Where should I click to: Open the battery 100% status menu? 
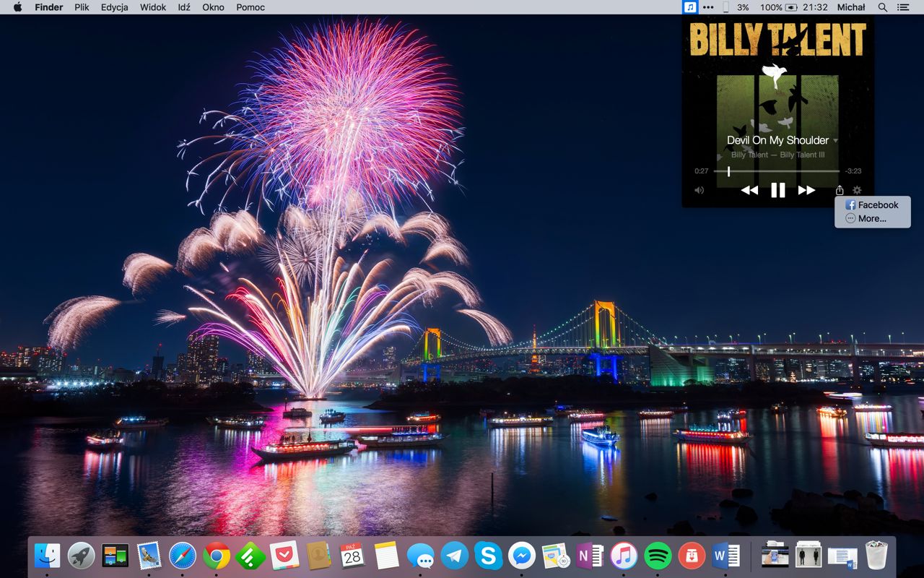tap(778, 7)
